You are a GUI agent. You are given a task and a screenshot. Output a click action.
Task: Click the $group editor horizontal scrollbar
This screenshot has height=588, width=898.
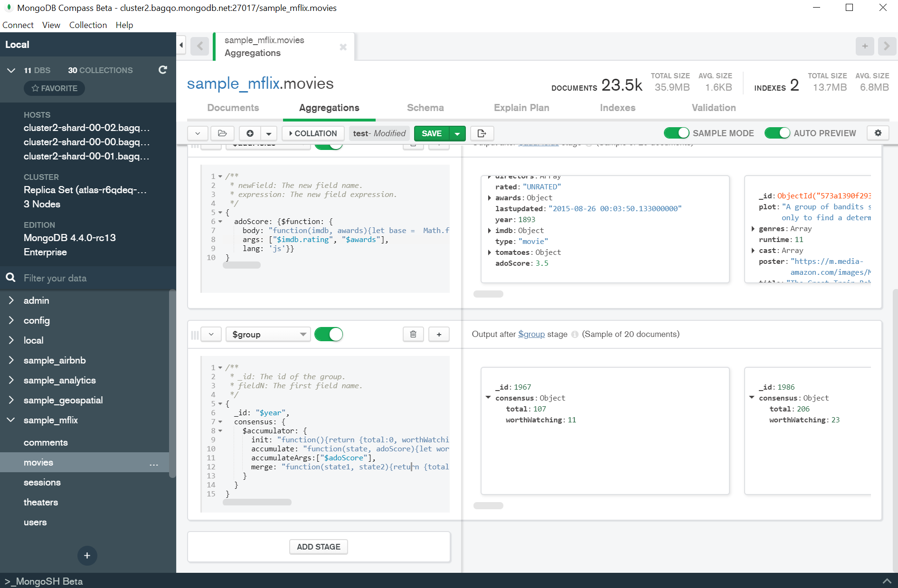(x=257, y=502)
